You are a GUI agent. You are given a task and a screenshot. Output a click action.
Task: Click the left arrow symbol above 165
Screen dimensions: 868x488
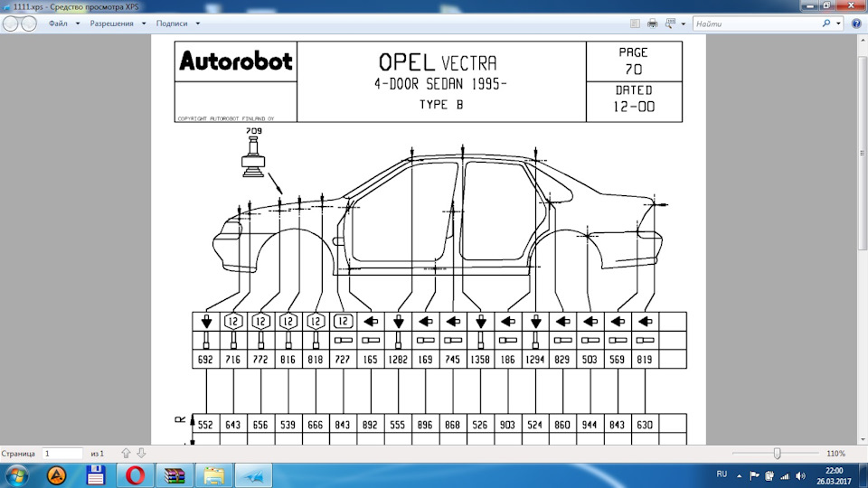371,322
